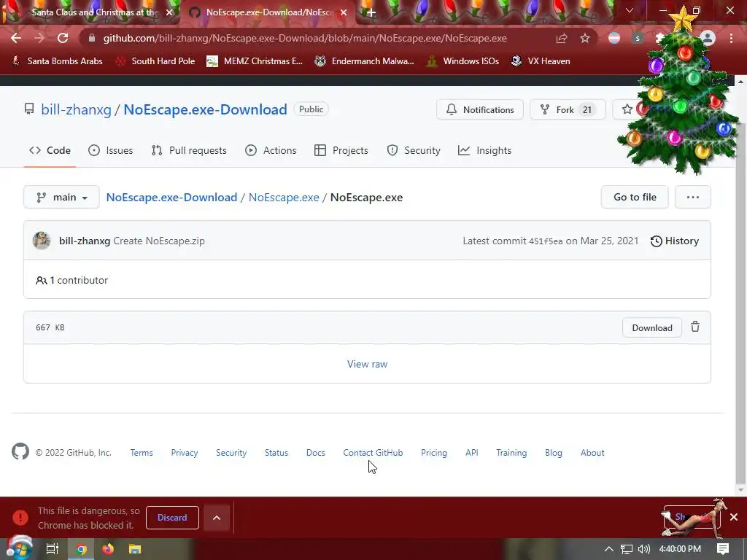Click the GitHub logo in the footer
This screenshot has width=747, height=560.
tap(20, 451)
